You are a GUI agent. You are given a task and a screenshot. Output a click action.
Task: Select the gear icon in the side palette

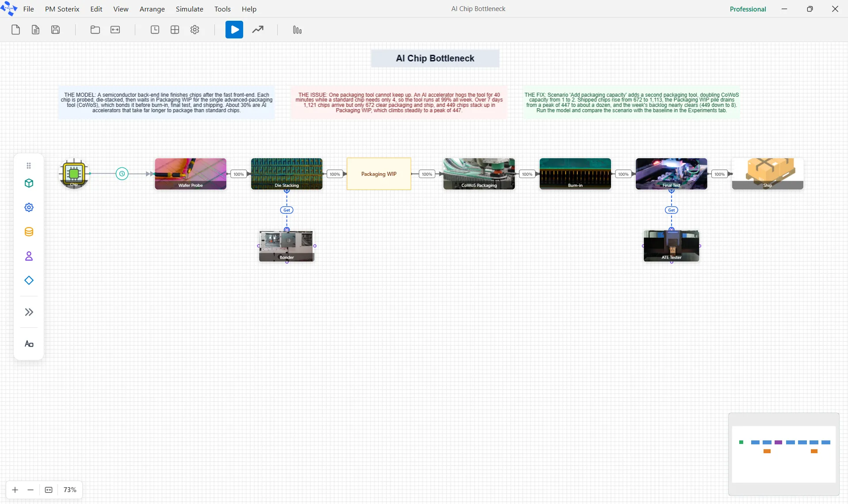(29, 207)
